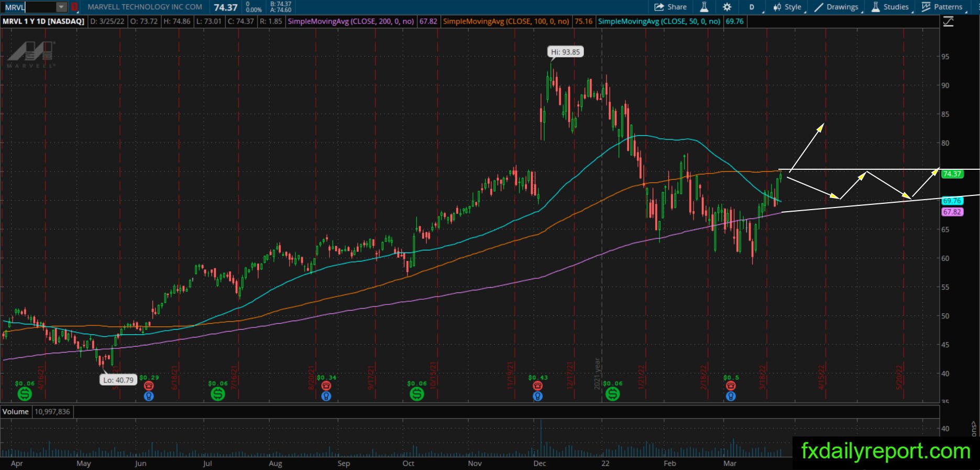Click the $0.43 earnings phone icon
Screen dimensions: 980x470
point(537,386)
